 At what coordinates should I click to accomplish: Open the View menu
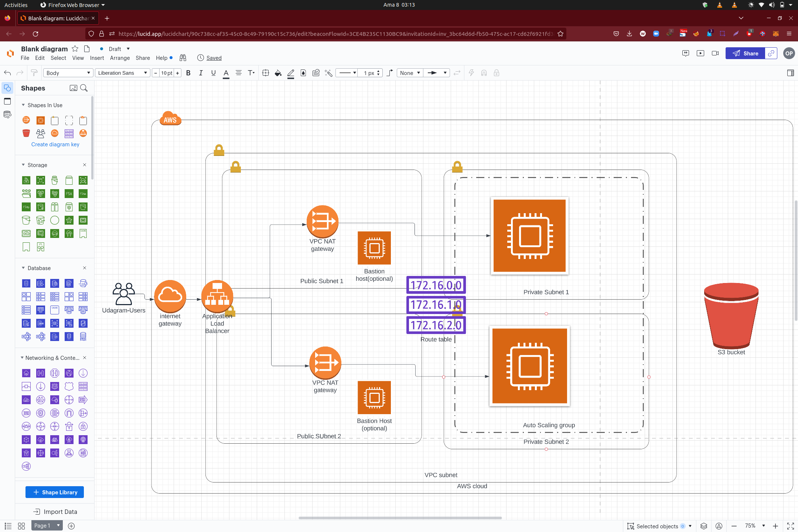[78, 58]
